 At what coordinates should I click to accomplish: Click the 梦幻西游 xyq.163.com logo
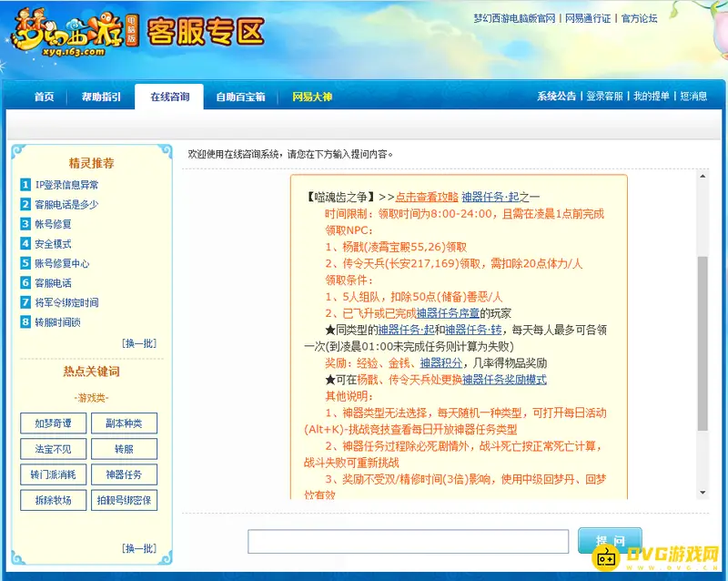pos(75,33)
